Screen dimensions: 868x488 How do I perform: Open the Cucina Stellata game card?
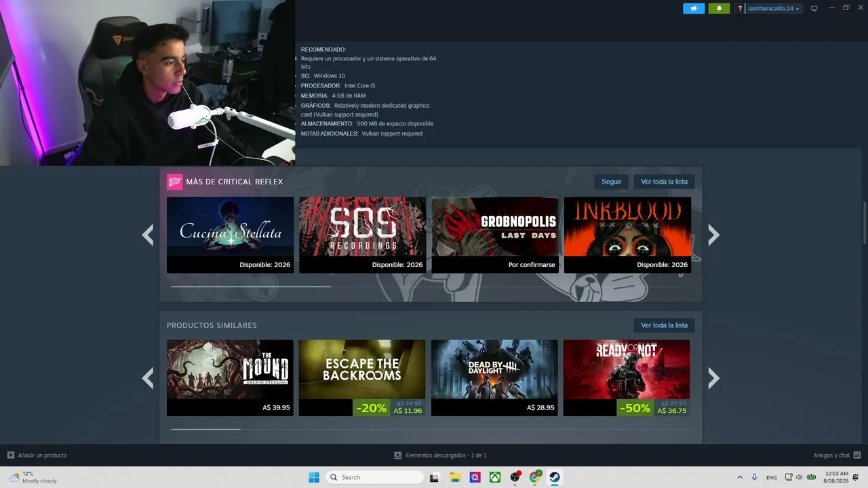[230, 235]
